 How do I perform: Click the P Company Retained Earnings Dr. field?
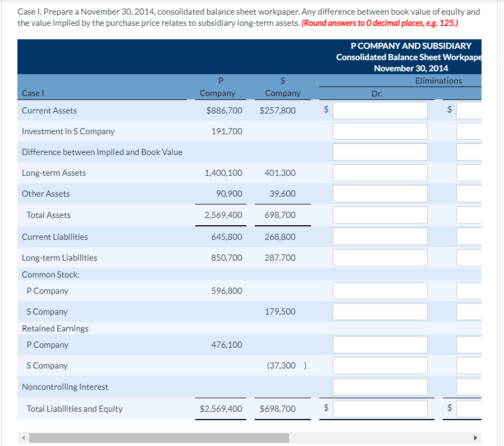pos(380,344)
